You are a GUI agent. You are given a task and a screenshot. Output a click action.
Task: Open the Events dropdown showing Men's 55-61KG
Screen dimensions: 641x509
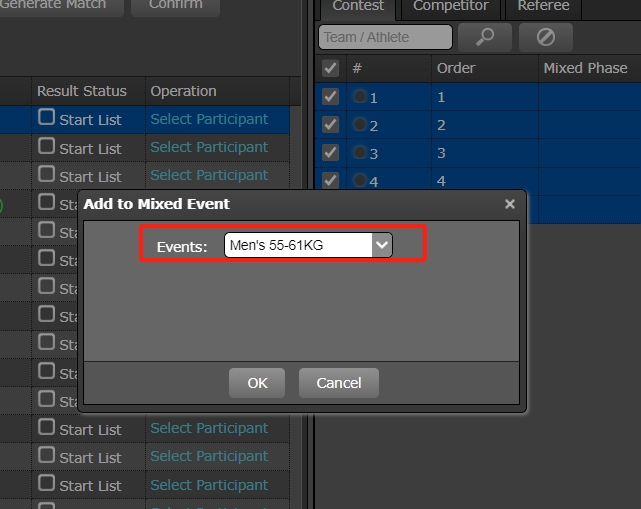tap(307, 245)
